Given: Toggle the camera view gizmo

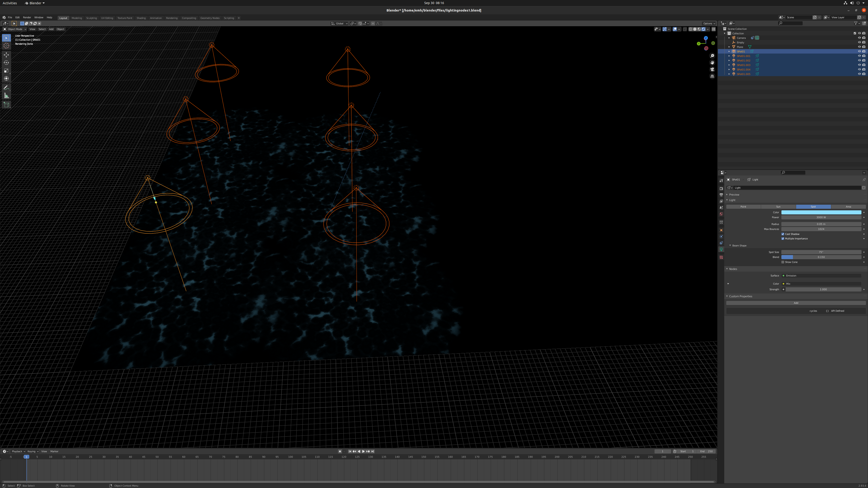Looking at the screenshot, I should click(712, 69).
